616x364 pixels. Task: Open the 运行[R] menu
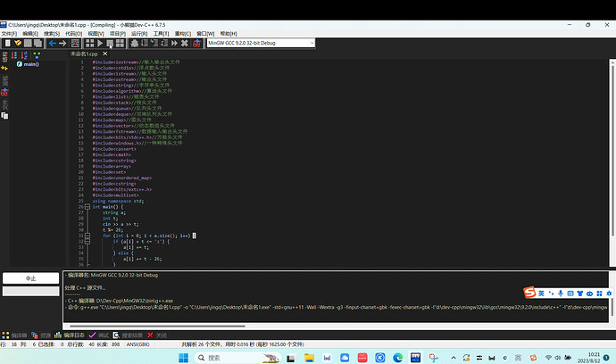tap(139, 34)
